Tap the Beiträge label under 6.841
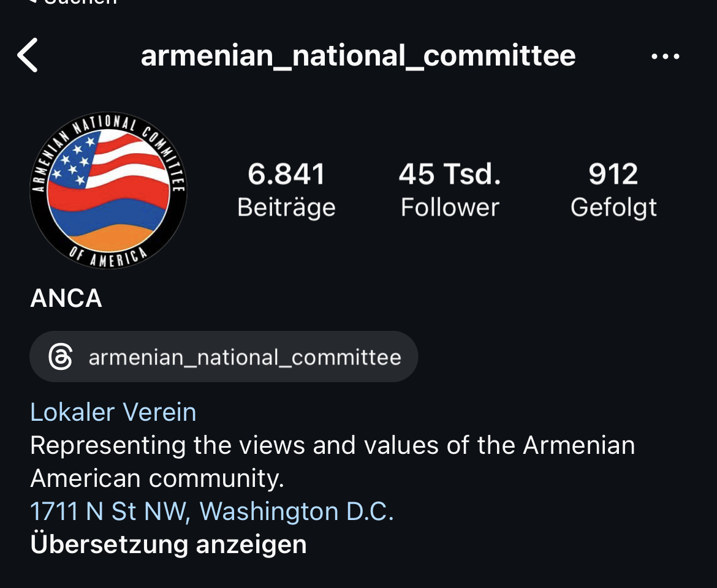The width and height of the screenshot is (717, 588). [286, 208]
